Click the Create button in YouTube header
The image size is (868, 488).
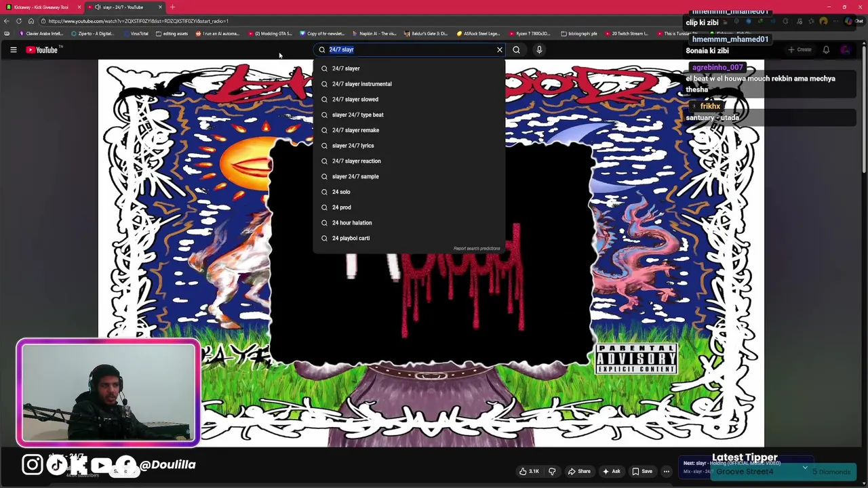click(x=800, y=49)
